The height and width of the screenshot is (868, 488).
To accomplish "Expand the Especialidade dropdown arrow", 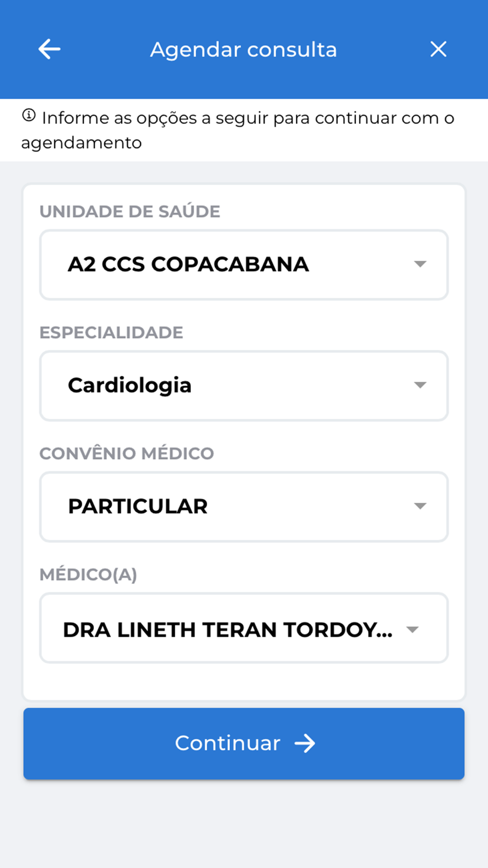I will click(x=420, y=385).
